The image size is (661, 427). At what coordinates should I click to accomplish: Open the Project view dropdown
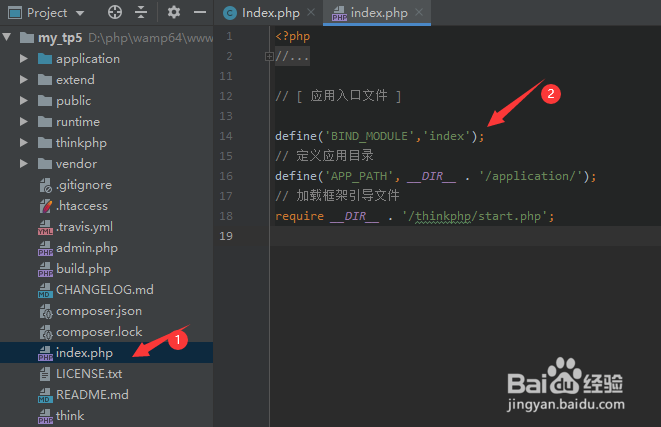click(80, 13)
